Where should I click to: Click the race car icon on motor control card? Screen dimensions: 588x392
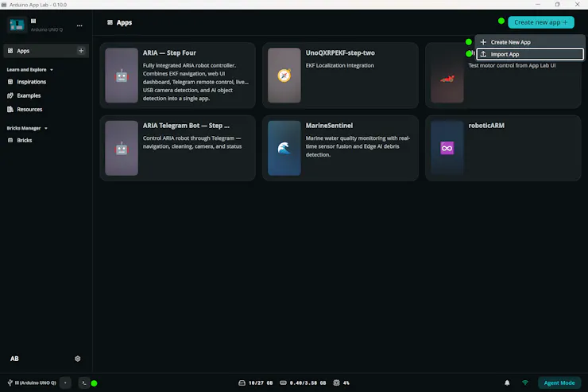[x=447, y=79]
